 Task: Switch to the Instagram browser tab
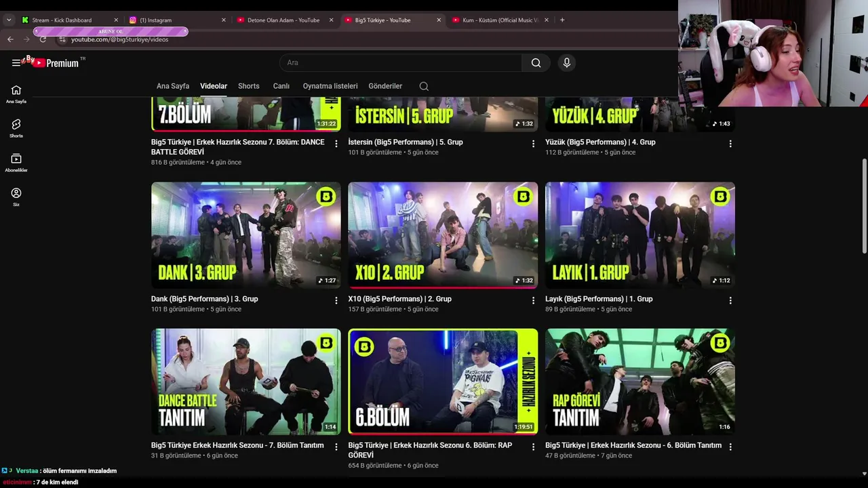(176, 20)
